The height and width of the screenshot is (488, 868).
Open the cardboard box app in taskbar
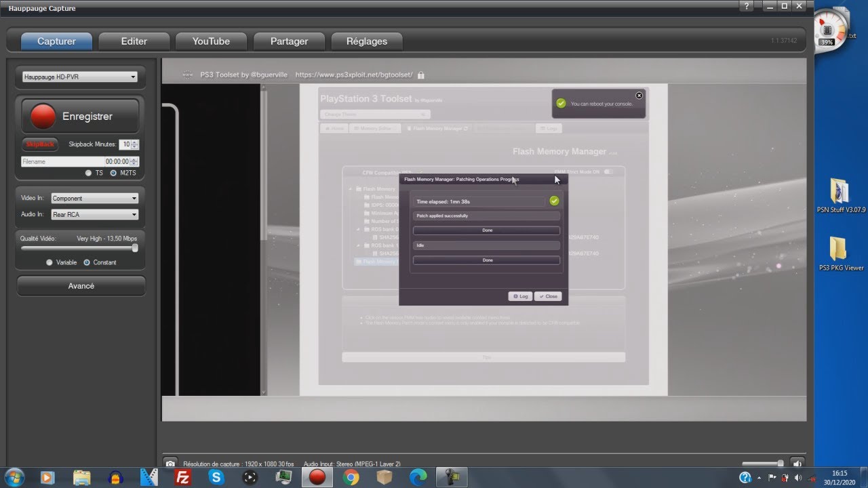click(x=384, y=477)
